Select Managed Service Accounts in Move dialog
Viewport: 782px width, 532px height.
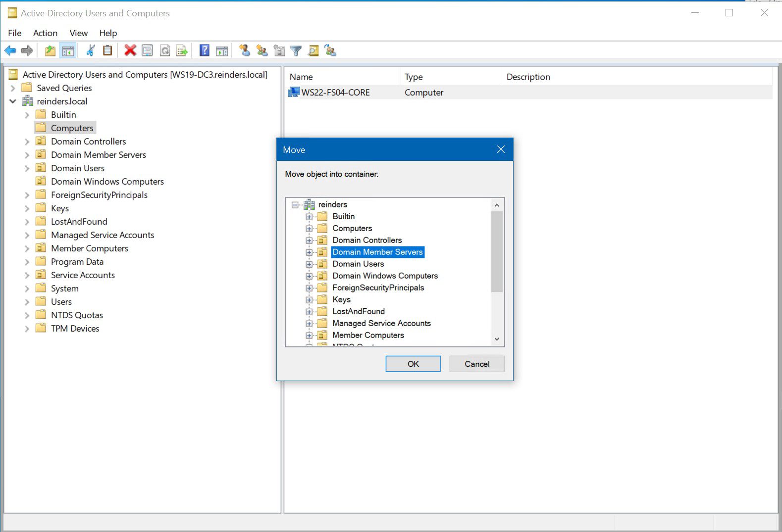(x=381, y=323)
